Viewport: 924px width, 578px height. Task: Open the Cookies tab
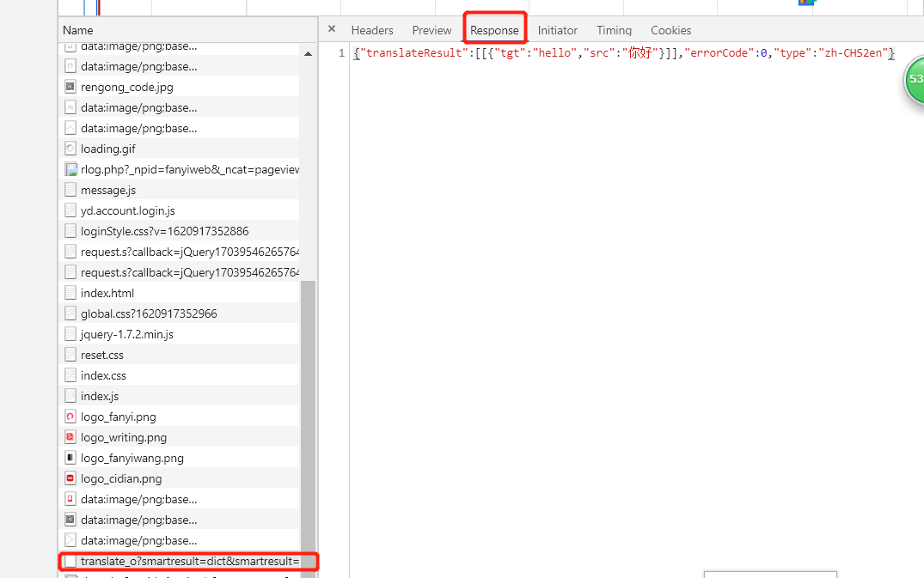coord(670,30)
